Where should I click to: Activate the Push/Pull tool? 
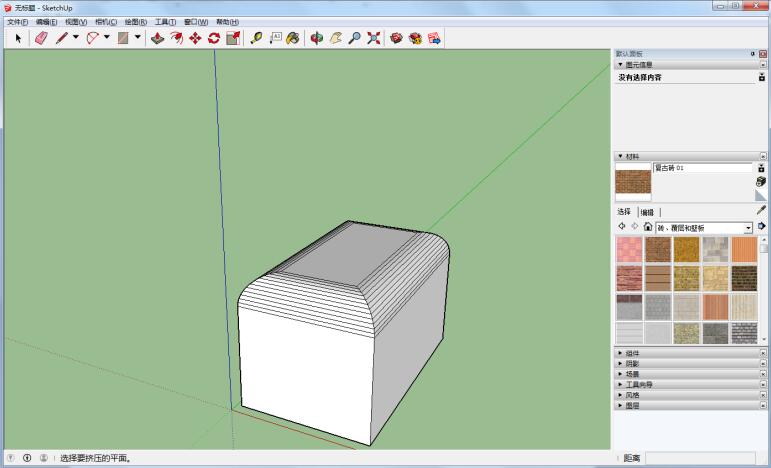pos(158,38)
